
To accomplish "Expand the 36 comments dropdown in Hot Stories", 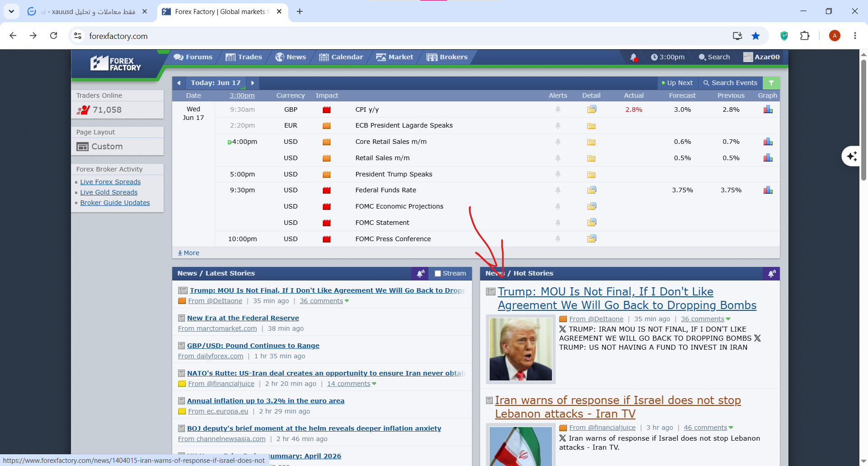I will tap(728, 319).
